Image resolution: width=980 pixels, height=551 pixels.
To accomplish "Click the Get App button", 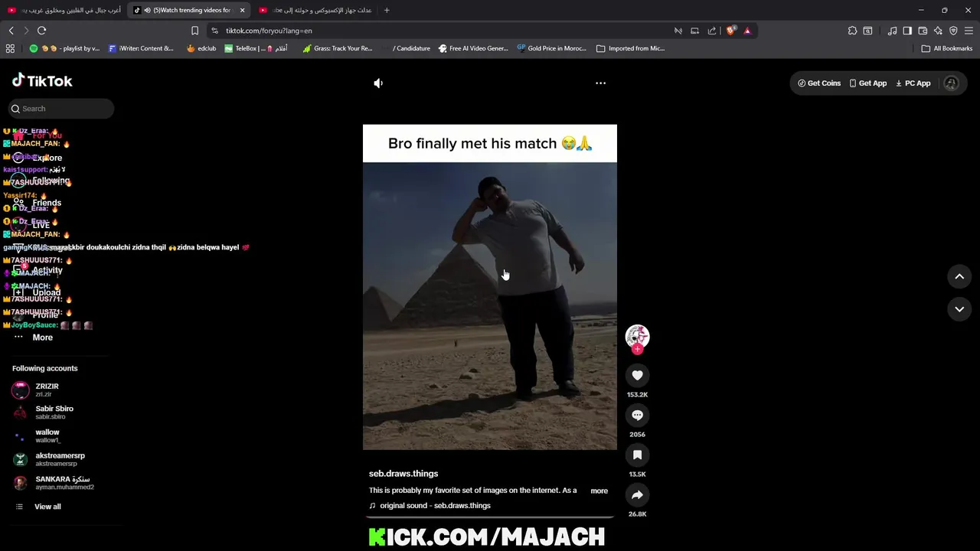I will [x=868, y=83].
